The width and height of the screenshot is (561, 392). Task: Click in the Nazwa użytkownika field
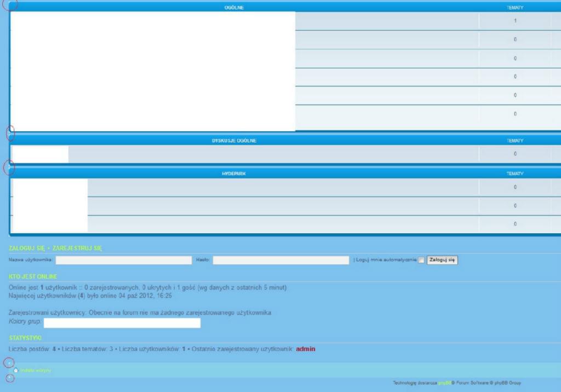pyautogui.click(x=123, y=260)
